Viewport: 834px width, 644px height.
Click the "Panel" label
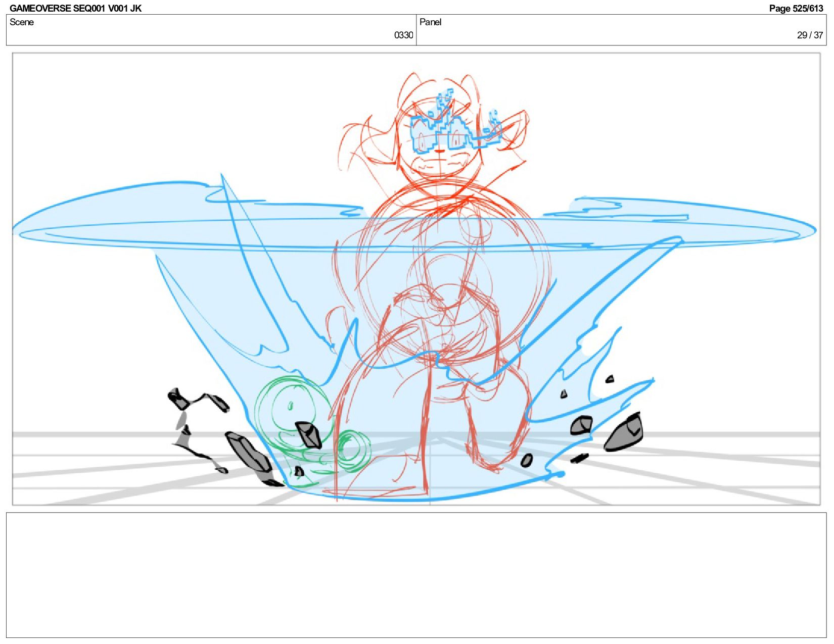430,22
